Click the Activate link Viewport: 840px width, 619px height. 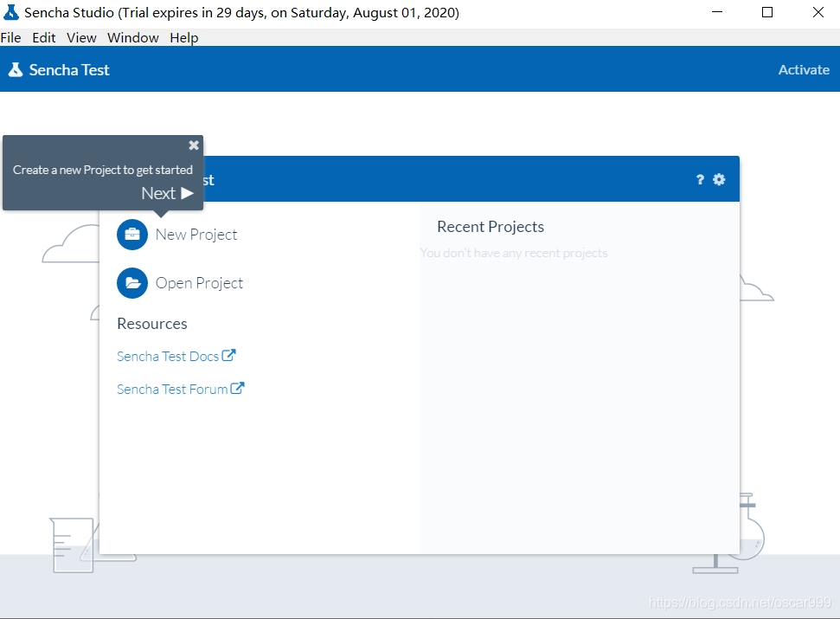click(x=804, y=69)
